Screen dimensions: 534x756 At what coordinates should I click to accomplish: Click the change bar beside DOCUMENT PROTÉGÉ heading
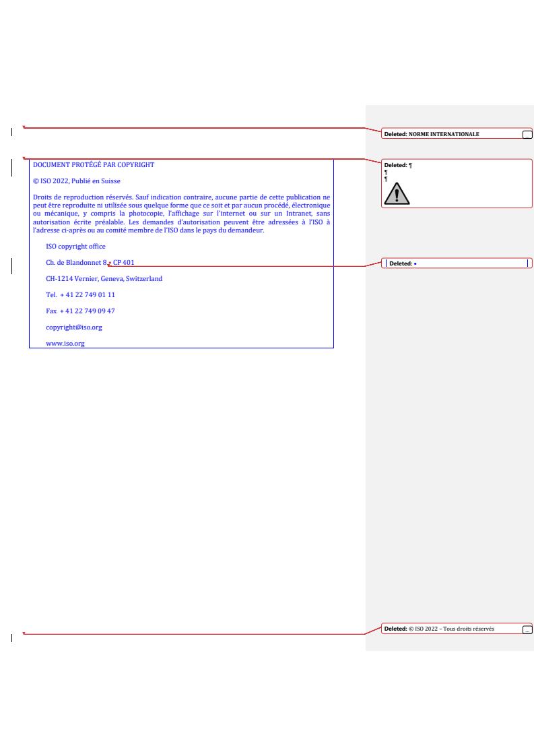[x=12, y=164]
